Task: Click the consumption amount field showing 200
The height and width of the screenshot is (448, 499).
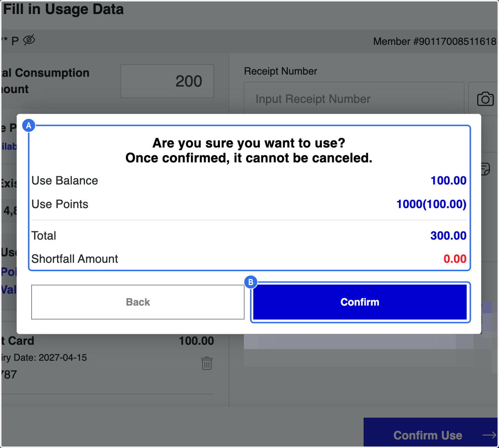Action: 167,81
